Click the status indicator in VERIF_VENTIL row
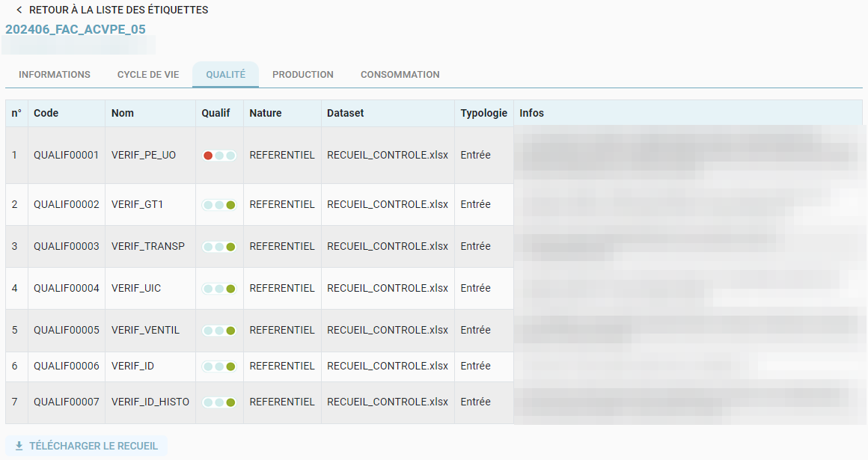Viewport: 868px width, 460px height. pyautogui.click(x=219, y=331)
